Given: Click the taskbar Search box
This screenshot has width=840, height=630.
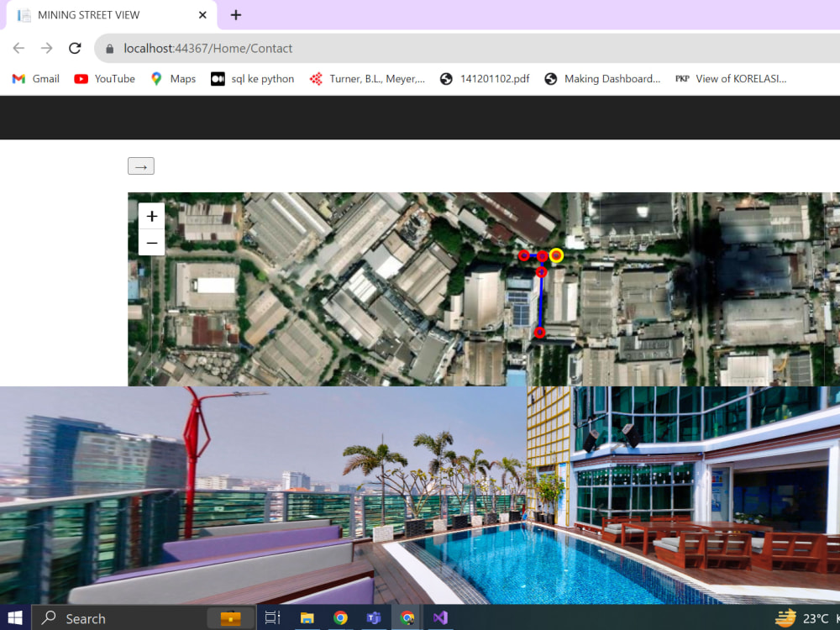Looking at the screenshot, I should [x=144, y=618].
